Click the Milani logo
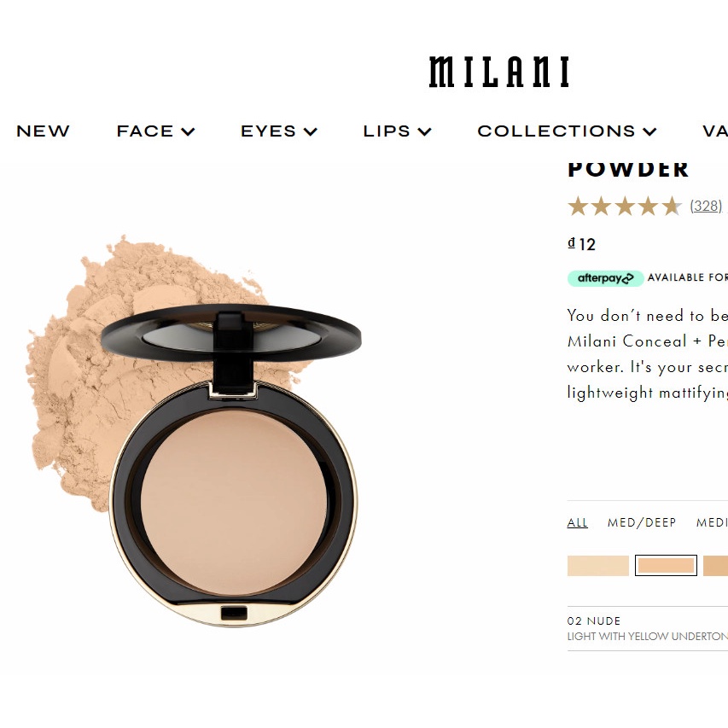Screen dimensions: 728x728 (498, 72)
